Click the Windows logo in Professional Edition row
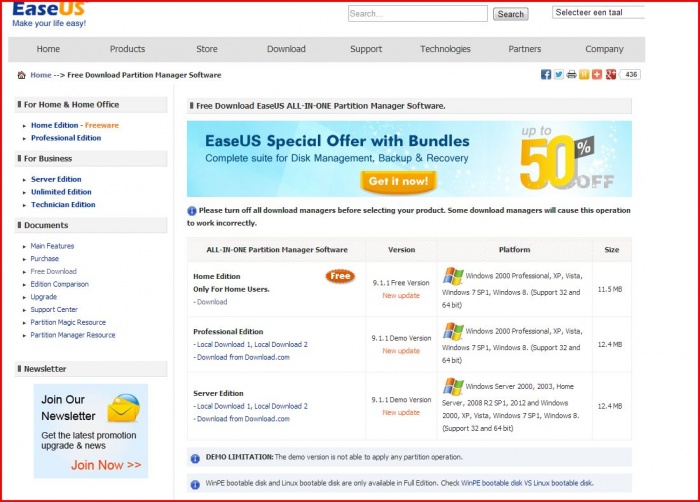This screenshot has width=700, height=502. (x=453, y=331)
